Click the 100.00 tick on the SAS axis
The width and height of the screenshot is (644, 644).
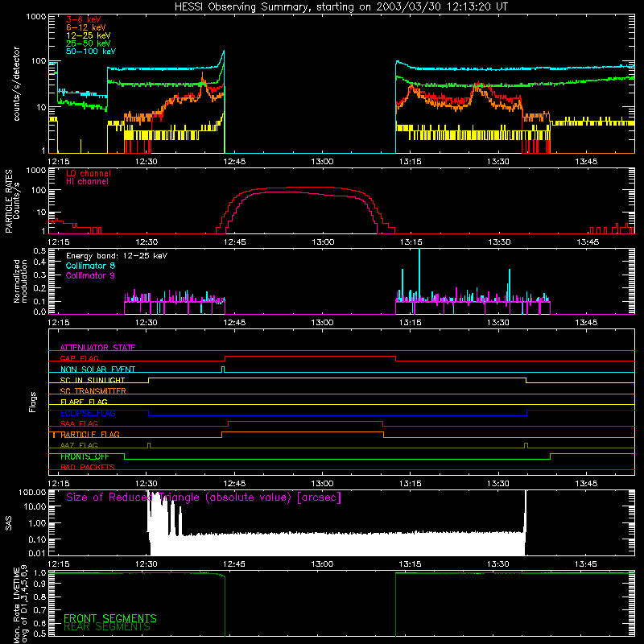(x=32, y=492)
